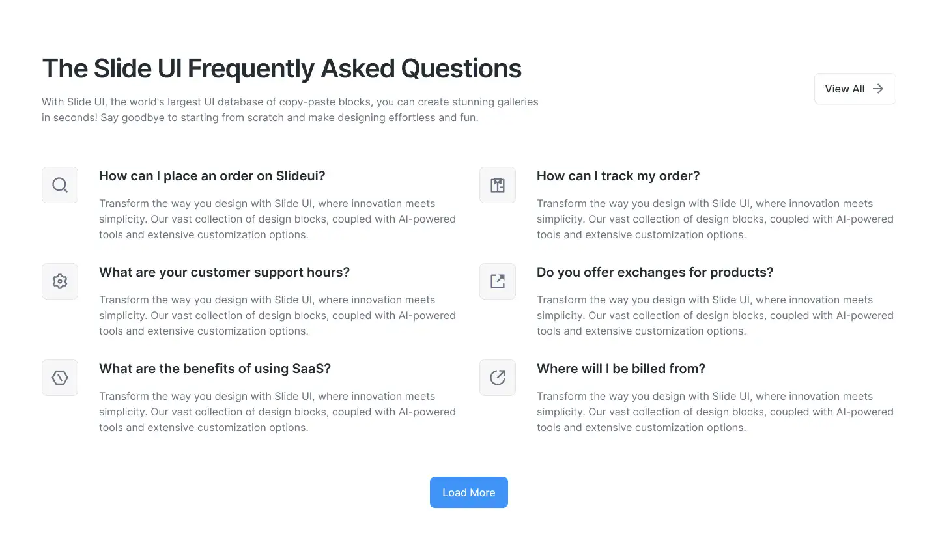The height and width of the screenshot is (560, 938).
Task: Click the external link icon beside exchanges question
Action: pyautogui.click(x=498, y=281)
